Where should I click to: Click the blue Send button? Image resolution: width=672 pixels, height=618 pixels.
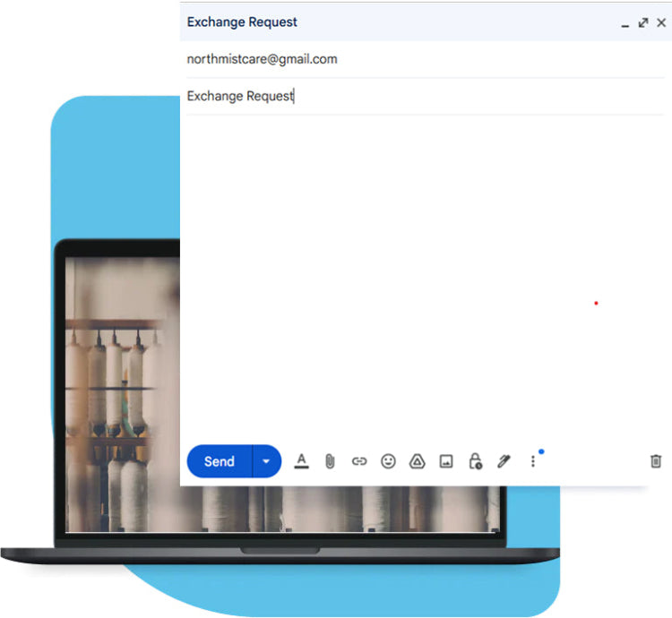pyautogui.click(x=220, y=461)
